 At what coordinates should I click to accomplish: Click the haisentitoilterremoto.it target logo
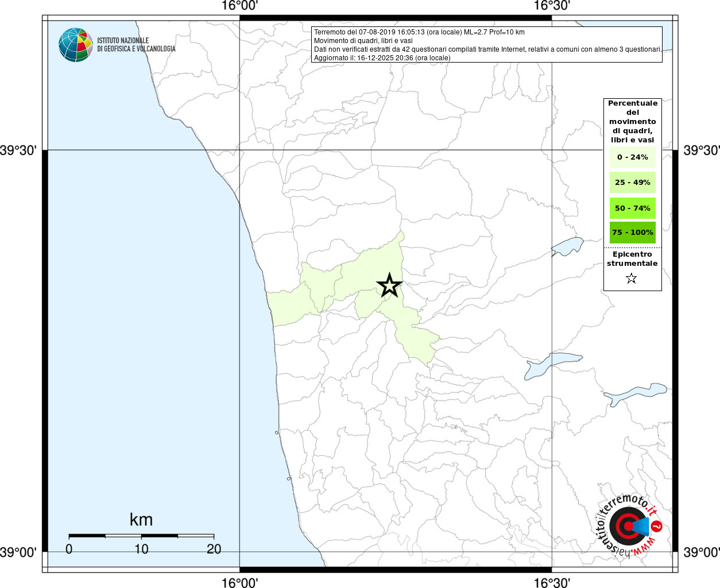click(x=629, y=525)
